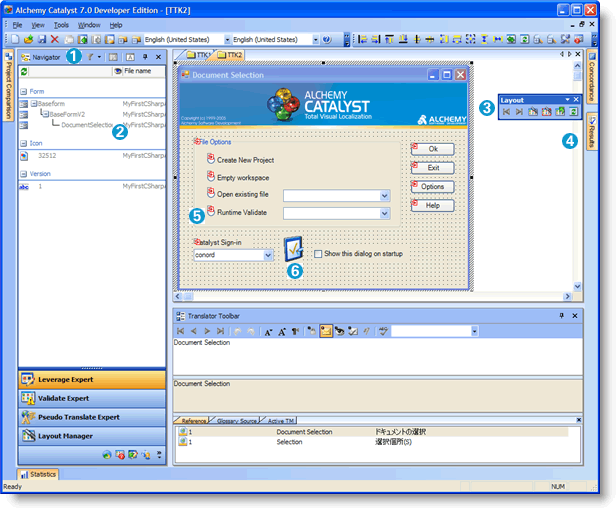Image resolution: width=616 pixels, height=510 pixels.
Task: Open the View menu
Action: 38,25
